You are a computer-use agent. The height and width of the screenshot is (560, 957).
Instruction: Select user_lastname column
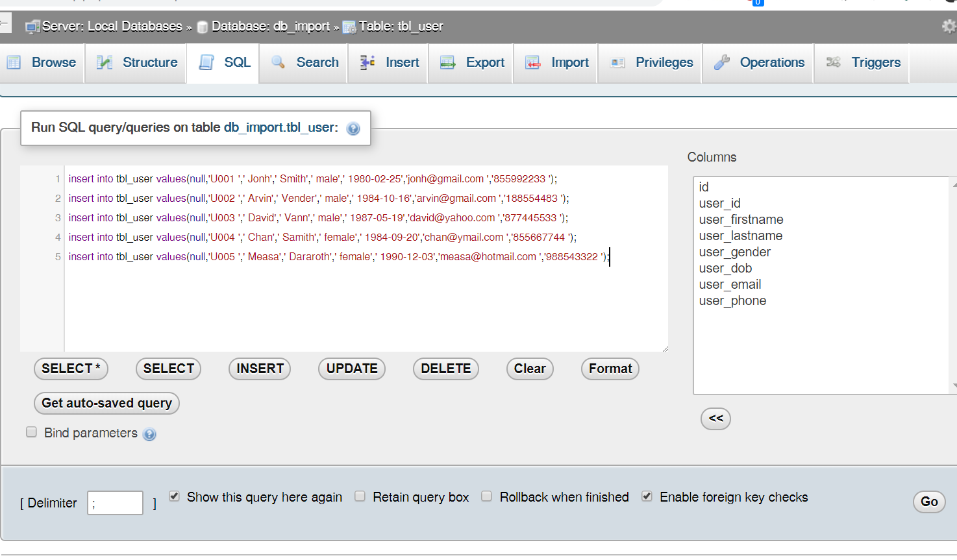[741, 236]
